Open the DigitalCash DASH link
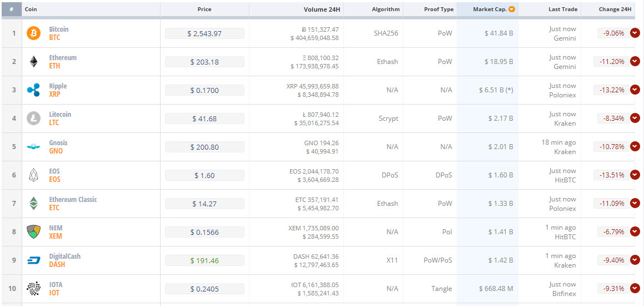This screenshot has height=306, width=644. (x=65, y=260)
